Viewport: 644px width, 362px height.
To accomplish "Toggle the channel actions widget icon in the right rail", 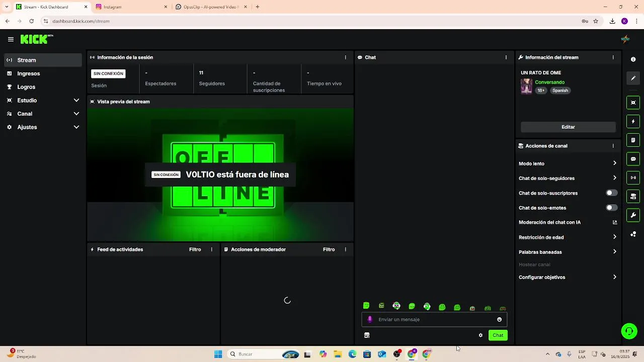I will pyautogui.click(x=633, y=196).
